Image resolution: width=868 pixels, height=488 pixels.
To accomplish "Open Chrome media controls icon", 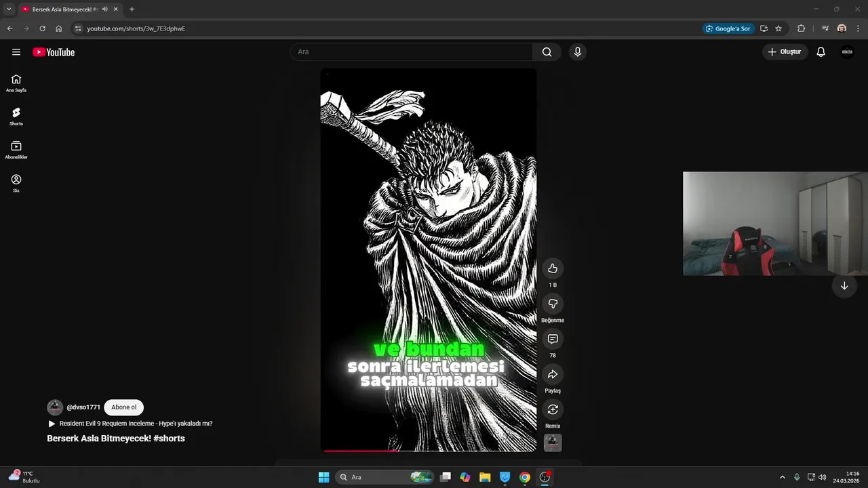I will point(825,28).
